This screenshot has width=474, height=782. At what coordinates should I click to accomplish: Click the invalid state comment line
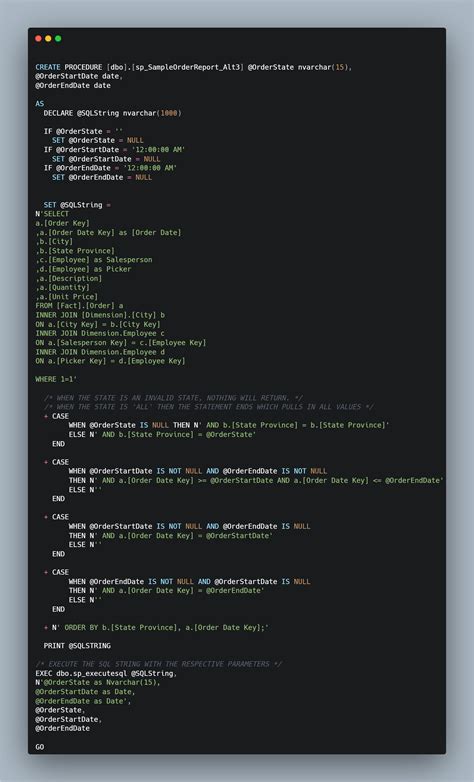click(x=173, y=398)
